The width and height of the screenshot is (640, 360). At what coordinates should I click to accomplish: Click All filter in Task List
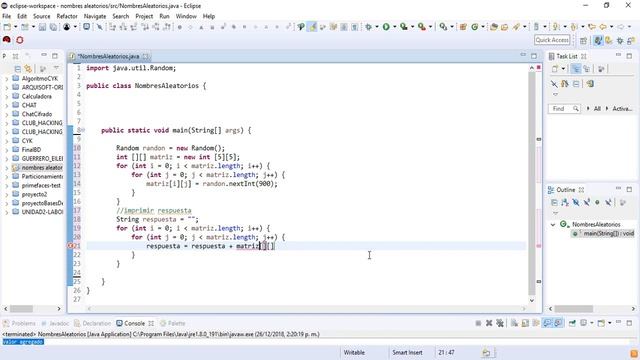click(597, 109)
